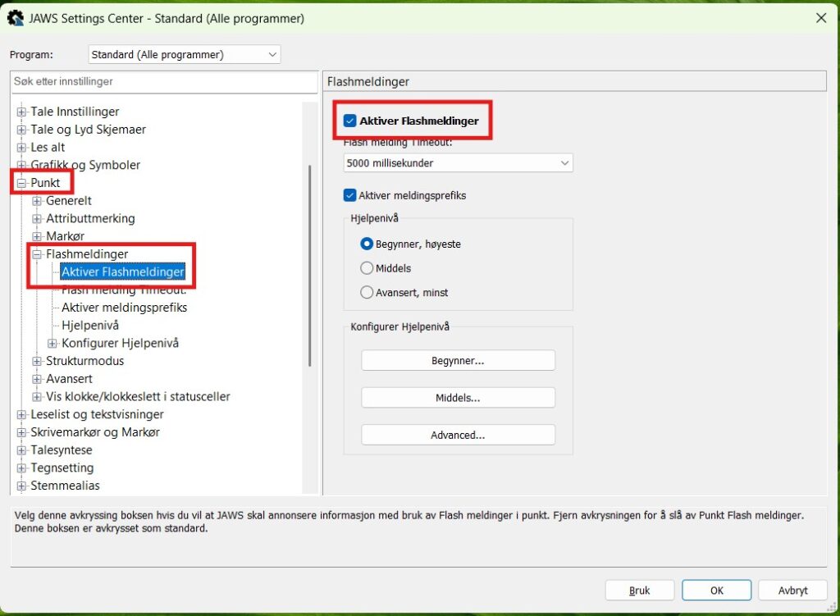Click the Middels... button
This screenshot has width=840, height=616.
coord(458,398)
